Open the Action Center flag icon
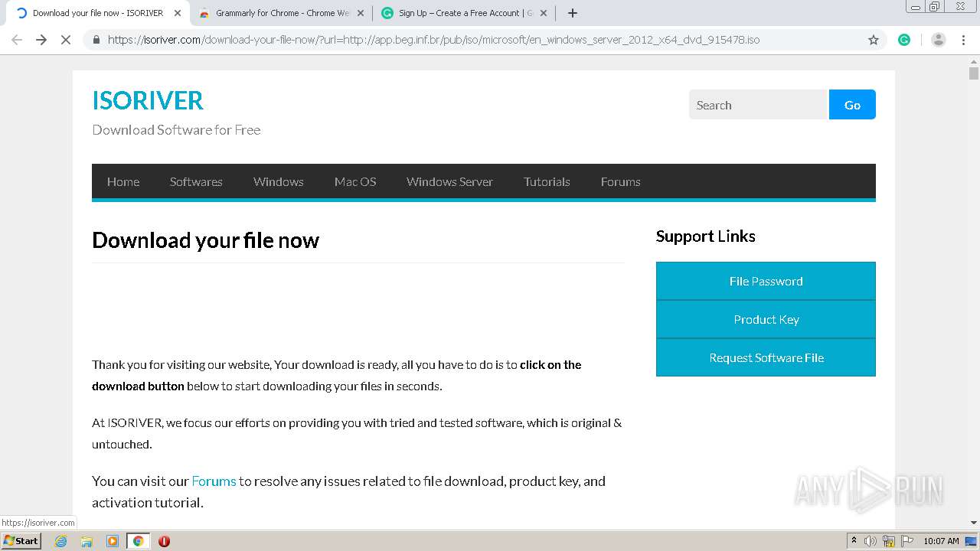Screen dimensions: 980x551 pyautogui.click(x=906, y=541)
